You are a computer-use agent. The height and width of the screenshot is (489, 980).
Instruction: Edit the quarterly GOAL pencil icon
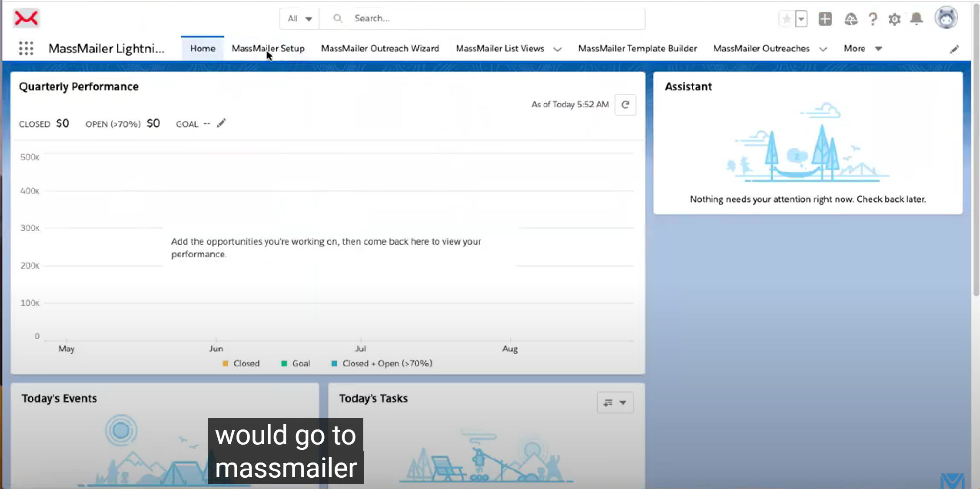(221, 123)
